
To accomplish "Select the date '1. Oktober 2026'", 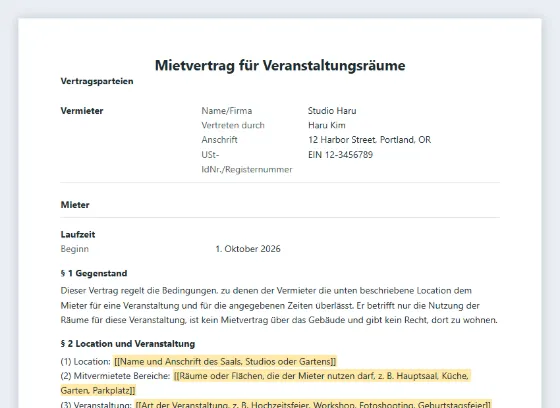I will coord(248,249).
